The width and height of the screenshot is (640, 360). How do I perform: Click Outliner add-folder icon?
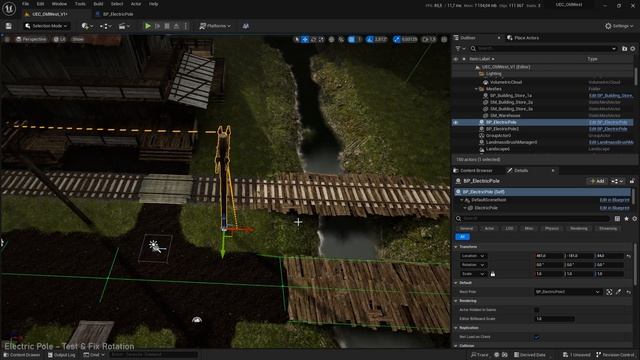624,49
